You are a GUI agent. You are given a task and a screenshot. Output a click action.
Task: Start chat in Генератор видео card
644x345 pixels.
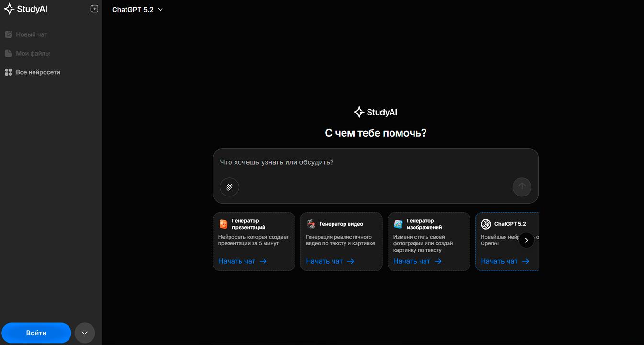(330, 261)
